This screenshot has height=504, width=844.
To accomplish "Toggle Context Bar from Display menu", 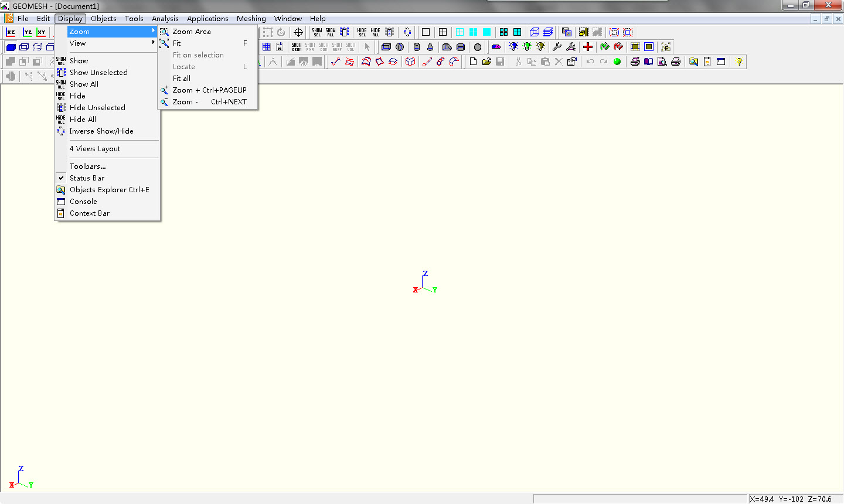I will click(107, 213).
